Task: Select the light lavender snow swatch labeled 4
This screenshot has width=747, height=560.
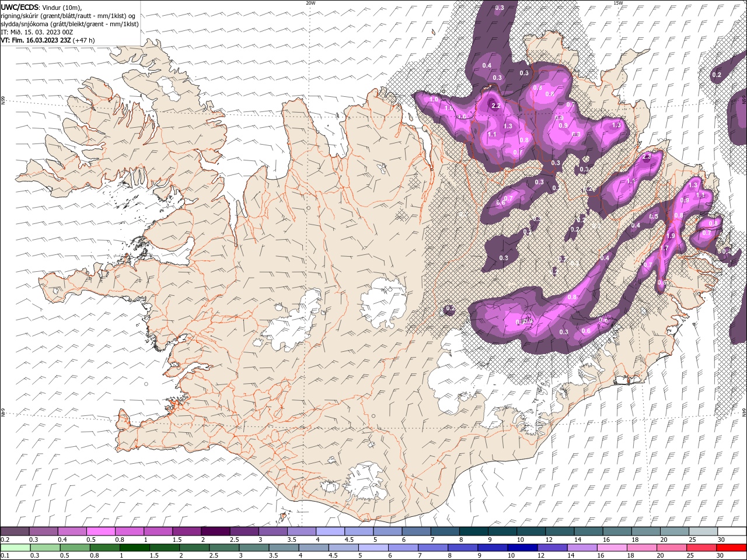Action: [x=330, y=531]
